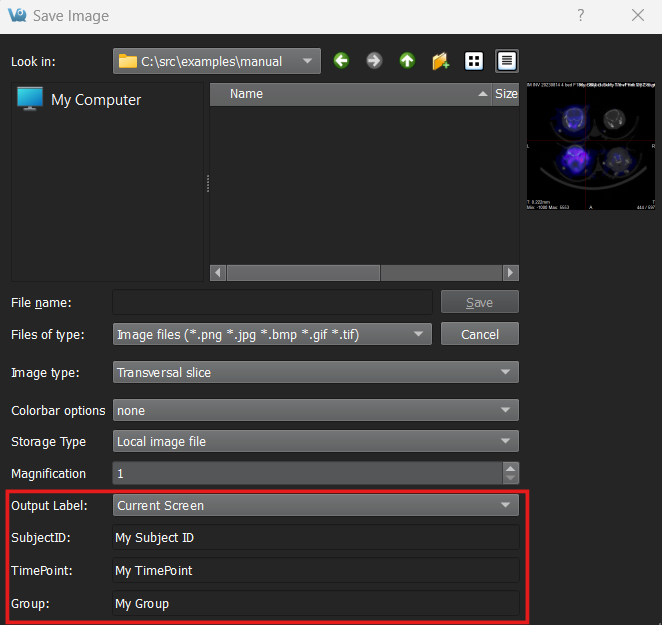Click the grayed Forward arrow icon
662x625 pixels.
coord(374,61)
